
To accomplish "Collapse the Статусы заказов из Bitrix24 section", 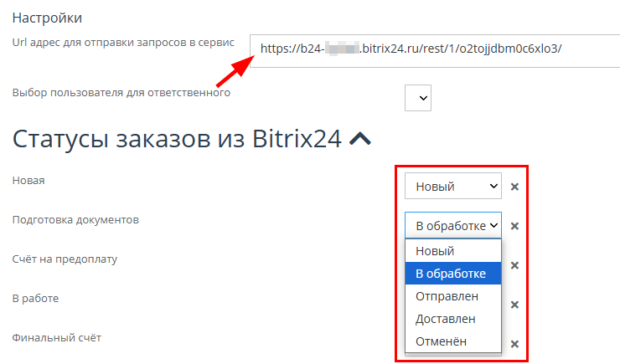I will (360, 140).
